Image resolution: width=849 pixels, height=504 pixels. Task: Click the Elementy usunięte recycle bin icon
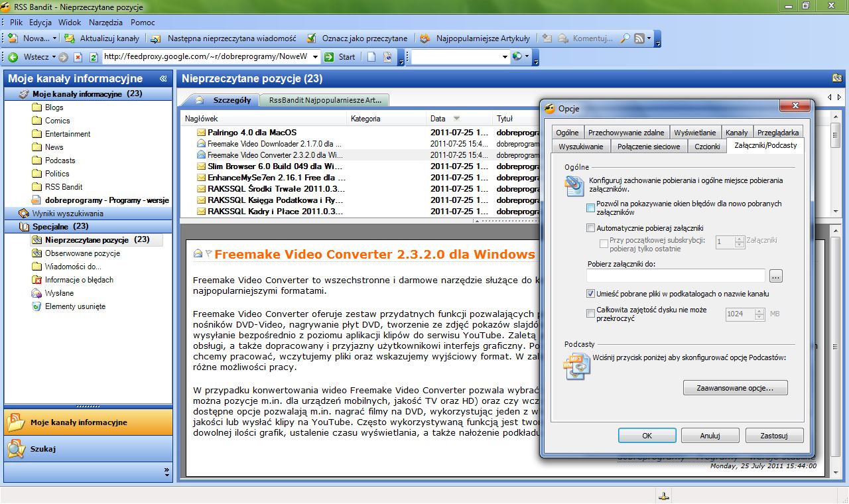point(37,306)
